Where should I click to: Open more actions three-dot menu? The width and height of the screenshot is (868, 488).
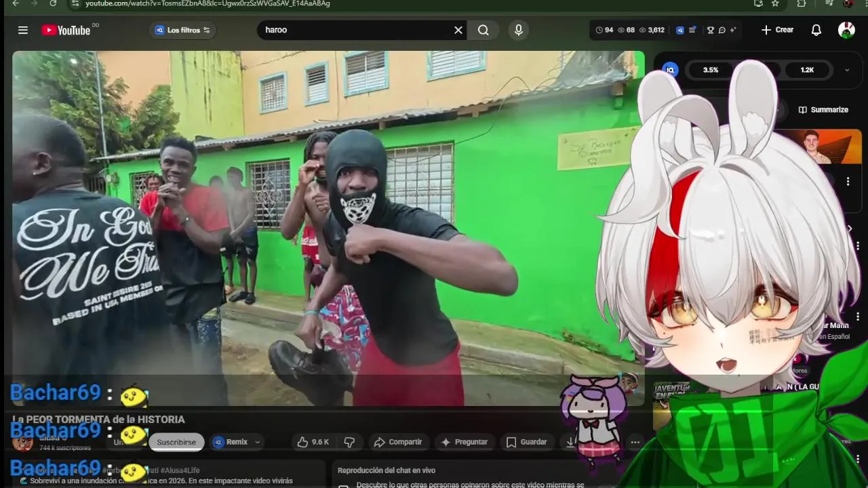coord(635,442)
